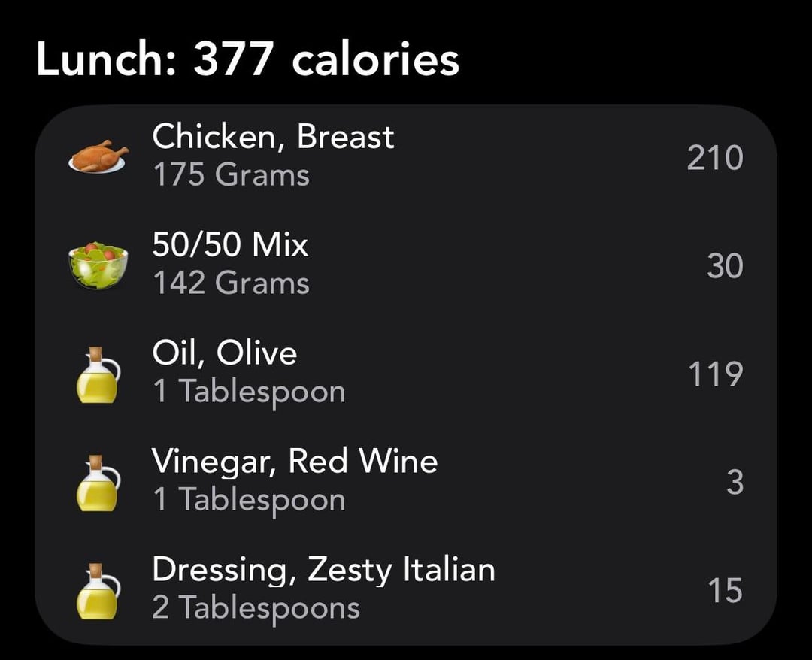The image size is (812, 660).
Task: Tap the Olive Oil bottle icon
Action: pyautogui.click(x=98, y=374)
